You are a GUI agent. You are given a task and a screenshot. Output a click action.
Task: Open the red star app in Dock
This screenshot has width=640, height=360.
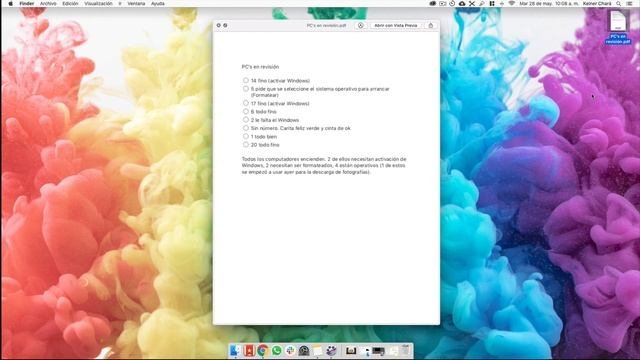pyautogui.click(x=249, y=350)
